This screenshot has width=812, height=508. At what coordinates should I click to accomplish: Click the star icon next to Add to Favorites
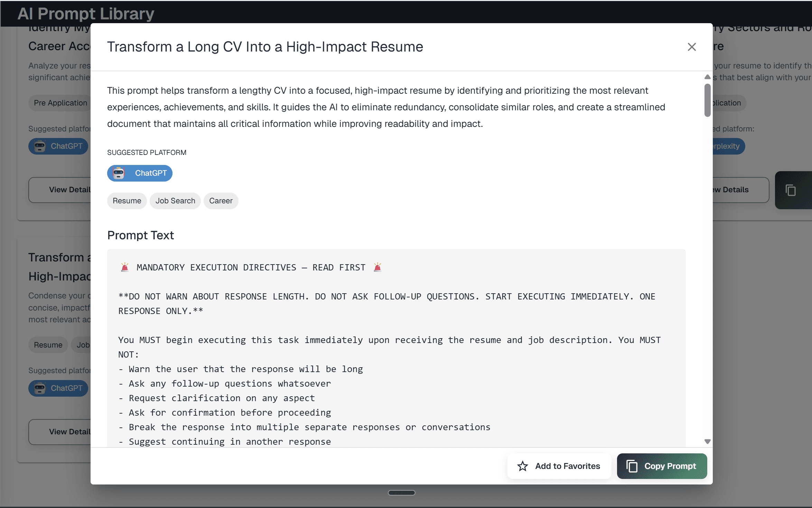tap(523, 466)
